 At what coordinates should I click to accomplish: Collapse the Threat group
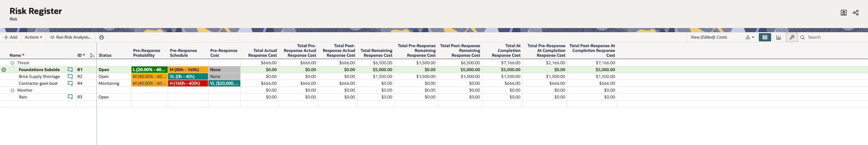click(12, 63)
